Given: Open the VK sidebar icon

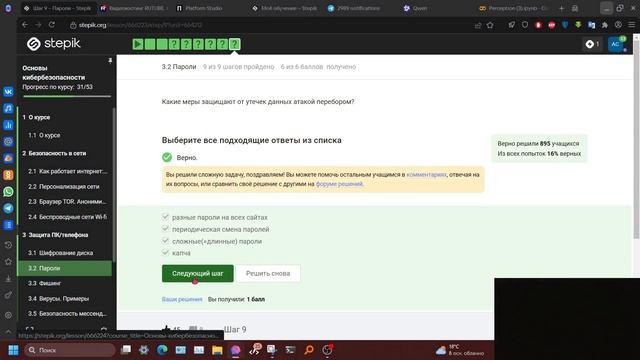Looking at the screenshot, I should [8, 92].
